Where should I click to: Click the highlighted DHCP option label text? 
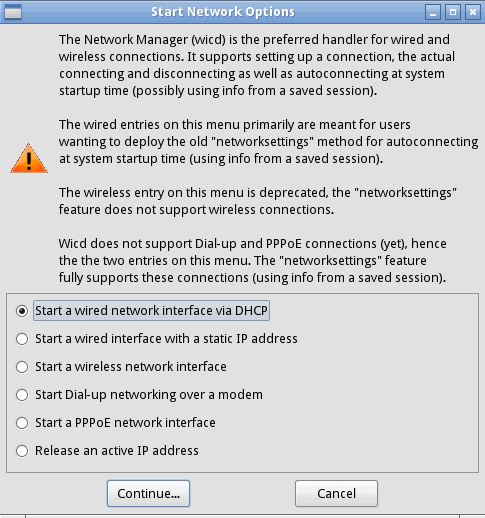[151, 311]
